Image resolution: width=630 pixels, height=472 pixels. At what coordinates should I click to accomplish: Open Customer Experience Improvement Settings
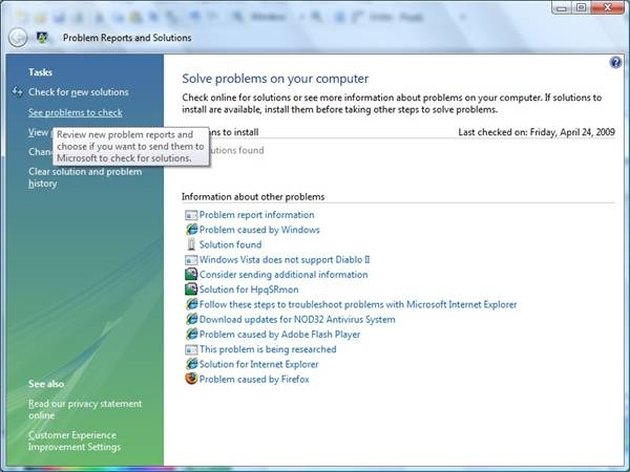click(x=74, y=441)
